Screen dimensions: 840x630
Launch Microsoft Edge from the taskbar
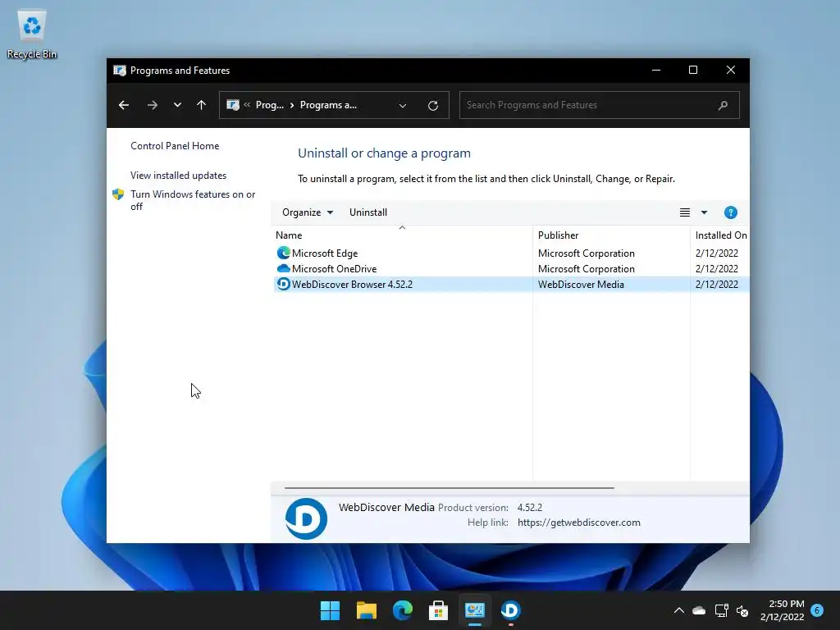click(x=402, y=610)
